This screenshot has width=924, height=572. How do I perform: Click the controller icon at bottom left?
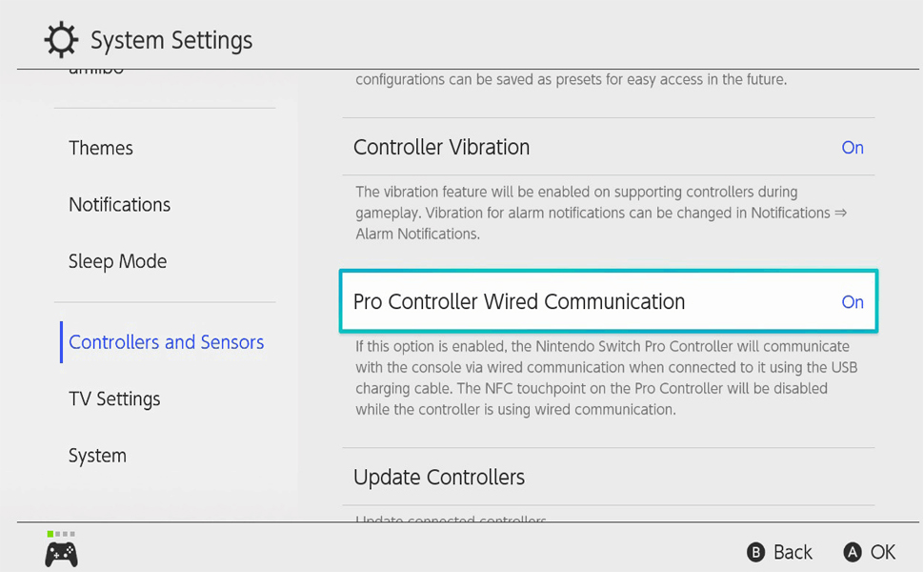62,554
